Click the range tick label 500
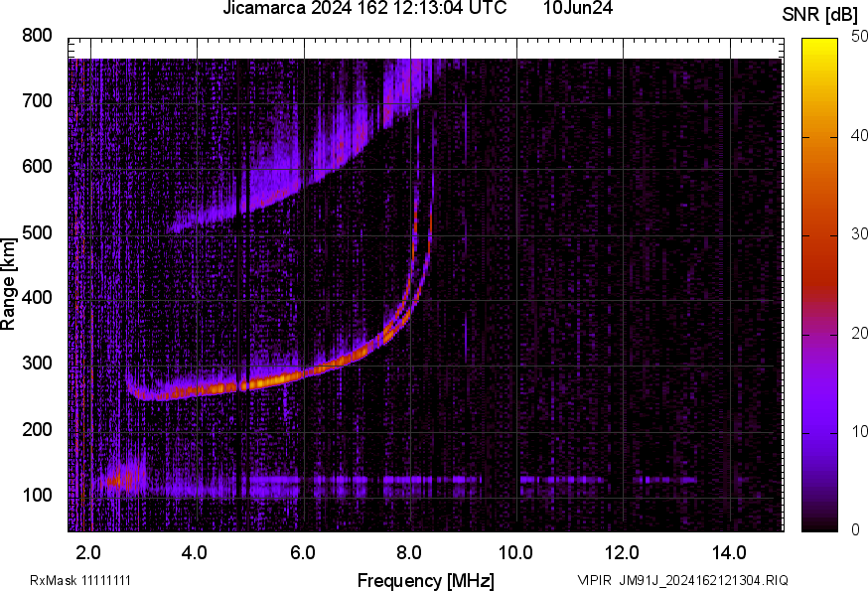Viewport: 868px width, 591px height. pyautogui.click(x=37, y=232)
